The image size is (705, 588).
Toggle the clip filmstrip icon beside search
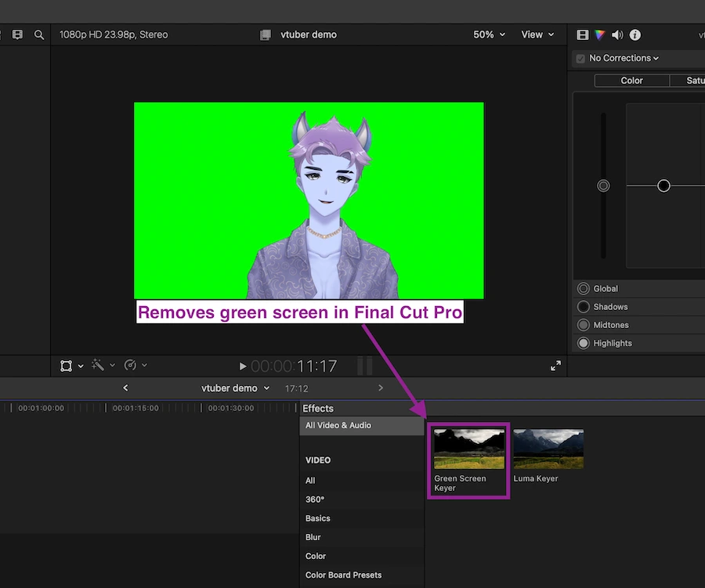pos(17,34)
